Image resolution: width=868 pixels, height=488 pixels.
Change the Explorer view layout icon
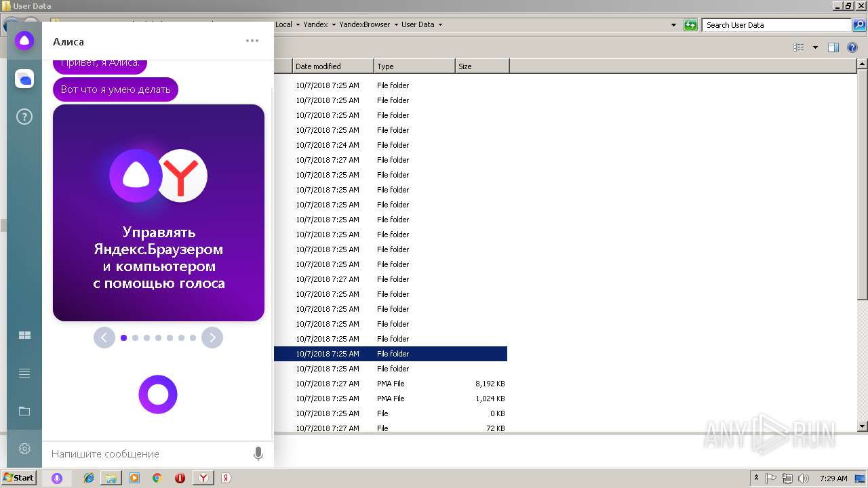pos(799,47)
